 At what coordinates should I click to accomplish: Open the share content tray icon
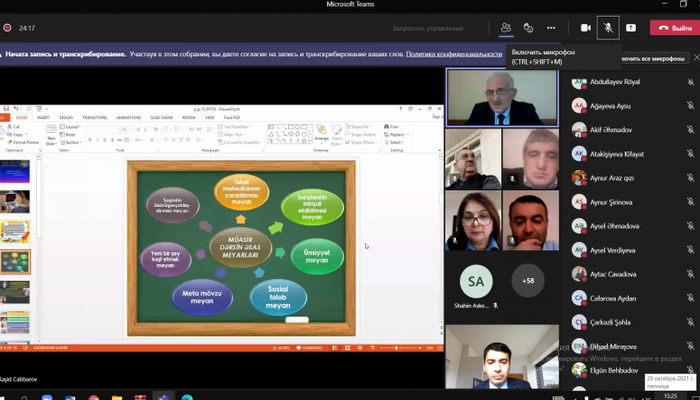631,28
